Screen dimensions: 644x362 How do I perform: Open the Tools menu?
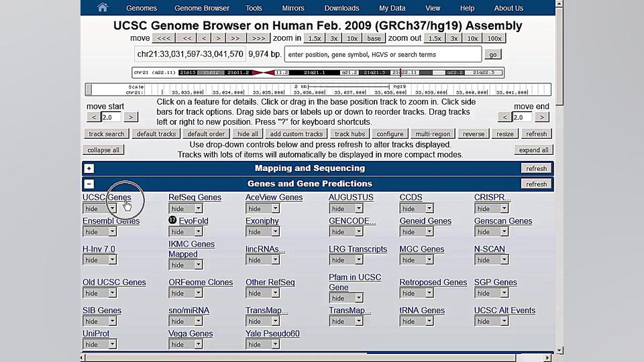point(254,8)
